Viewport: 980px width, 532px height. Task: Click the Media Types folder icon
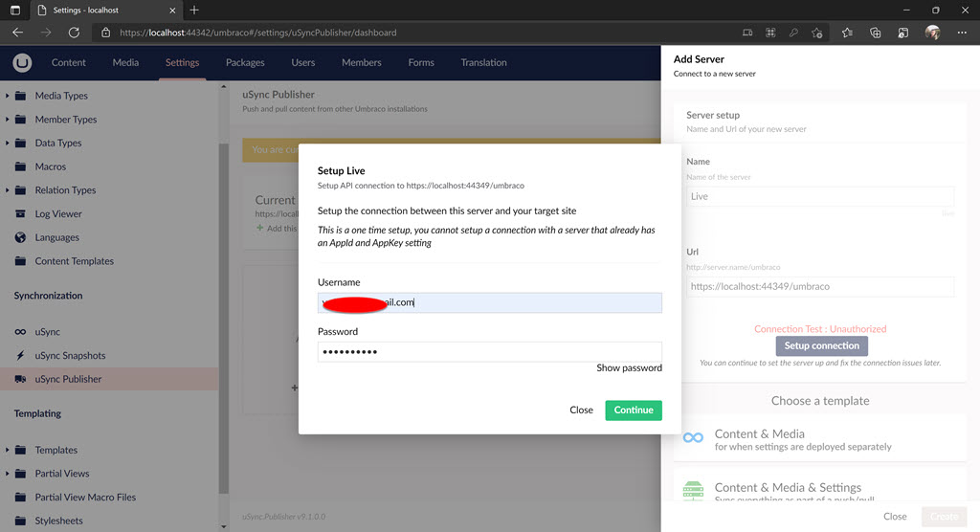(21, 96)
